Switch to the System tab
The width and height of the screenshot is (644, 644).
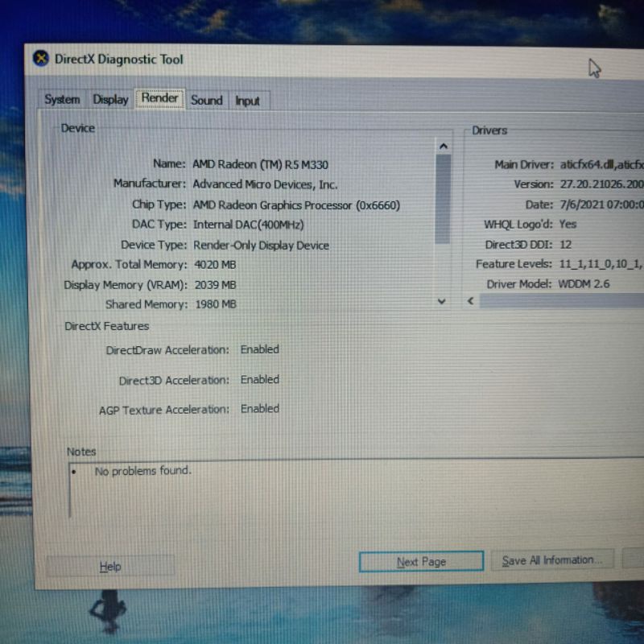62,100
